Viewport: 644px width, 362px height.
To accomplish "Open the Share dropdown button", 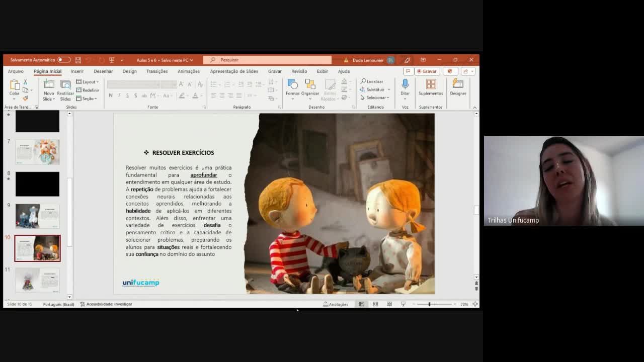I will (x=468, y=71).
